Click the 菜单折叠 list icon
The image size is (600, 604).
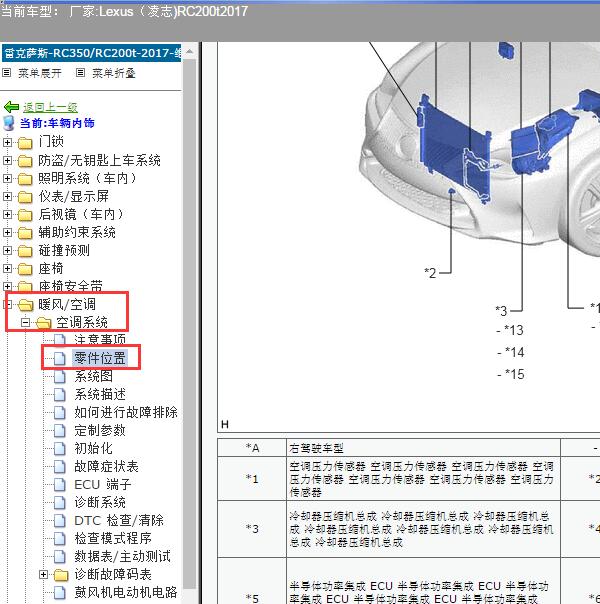click(80, 72)
